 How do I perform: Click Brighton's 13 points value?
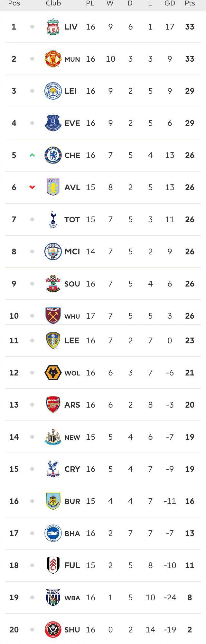tap(190, 533)
